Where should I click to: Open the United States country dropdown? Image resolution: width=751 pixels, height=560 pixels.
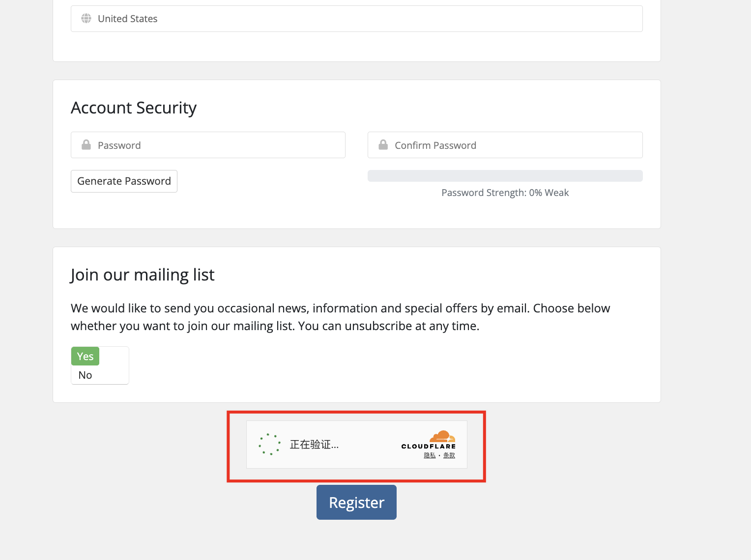(x=356, y=19)
